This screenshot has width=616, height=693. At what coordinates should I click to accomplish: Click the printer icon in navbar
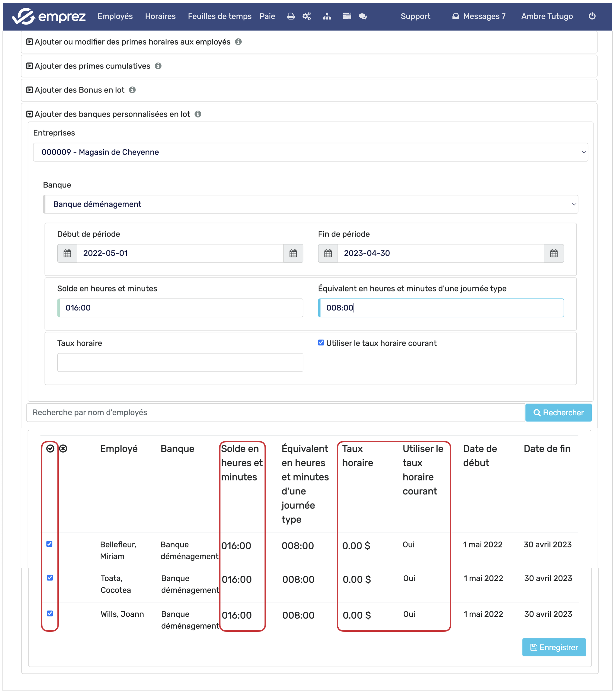tap(291, 16)
